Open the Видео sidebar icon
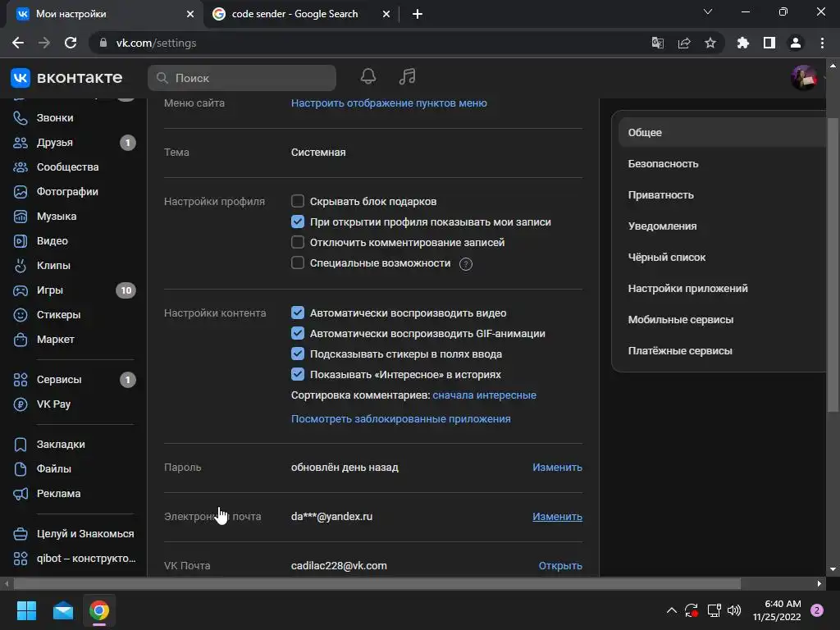840x630 pixels. point(21,241)
